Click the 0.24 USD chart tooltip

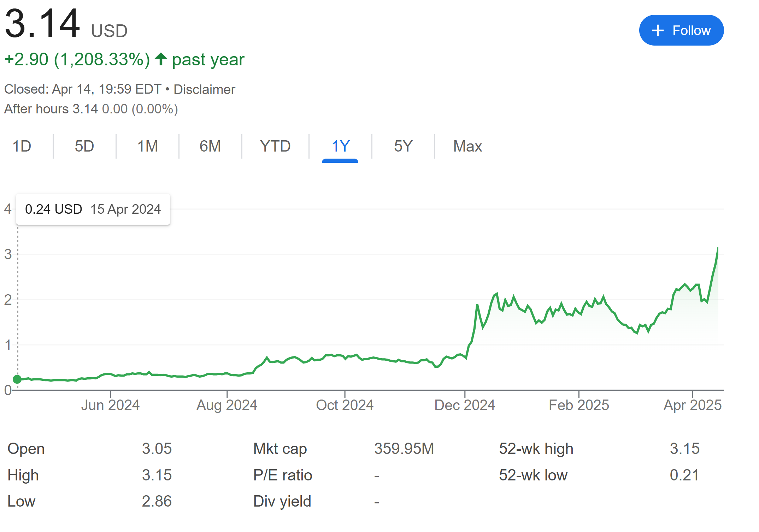(x=93, y=209)
